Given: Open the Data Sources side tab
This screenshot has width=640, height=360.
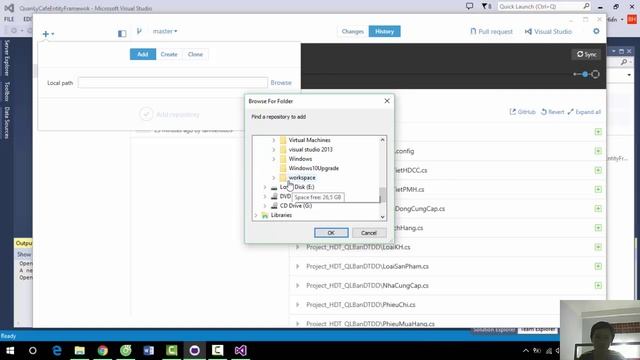Looking at the screenshot, I should click(x=7, y=123).
